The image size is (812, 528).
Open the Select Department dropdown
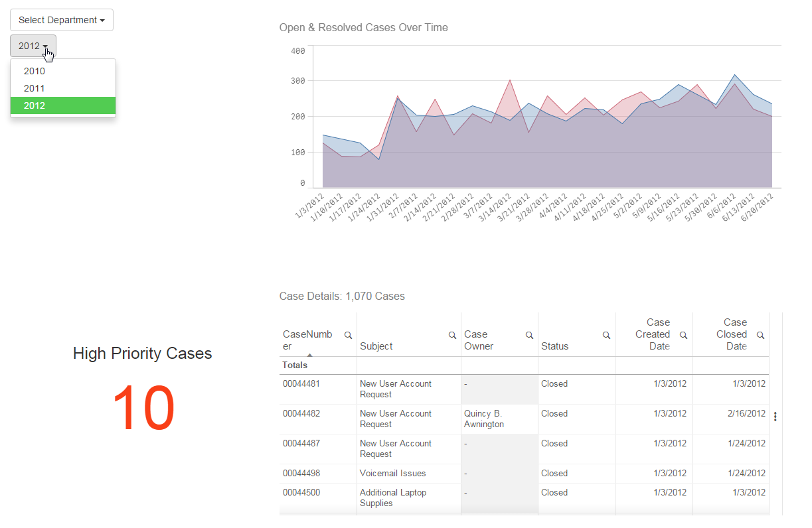pyautogui.click(x=62, y=20)
